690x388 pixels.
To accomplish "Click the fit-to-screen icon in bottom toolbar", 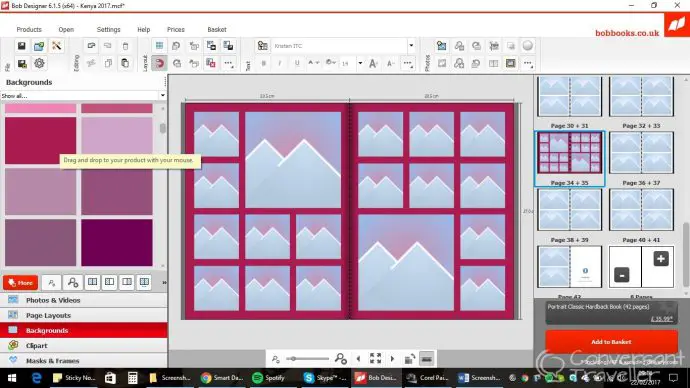I will click(375, 359).
